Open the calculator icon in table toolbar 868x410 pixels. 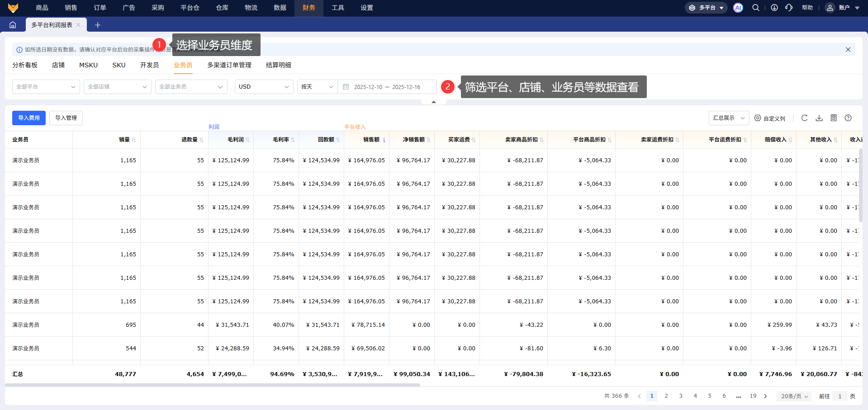[x=834, y=118]
